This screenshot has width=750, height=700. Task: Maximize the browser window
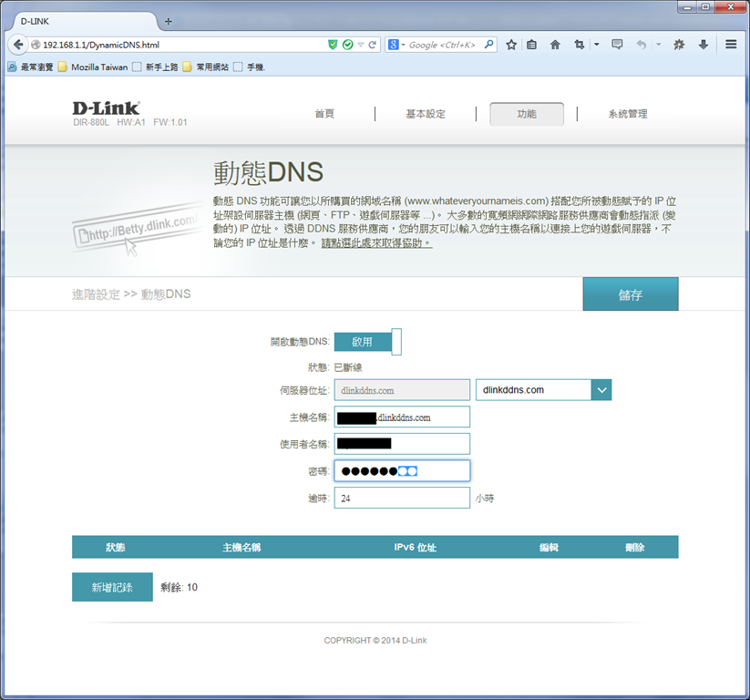pyautogui.click(x=705, y=6)
